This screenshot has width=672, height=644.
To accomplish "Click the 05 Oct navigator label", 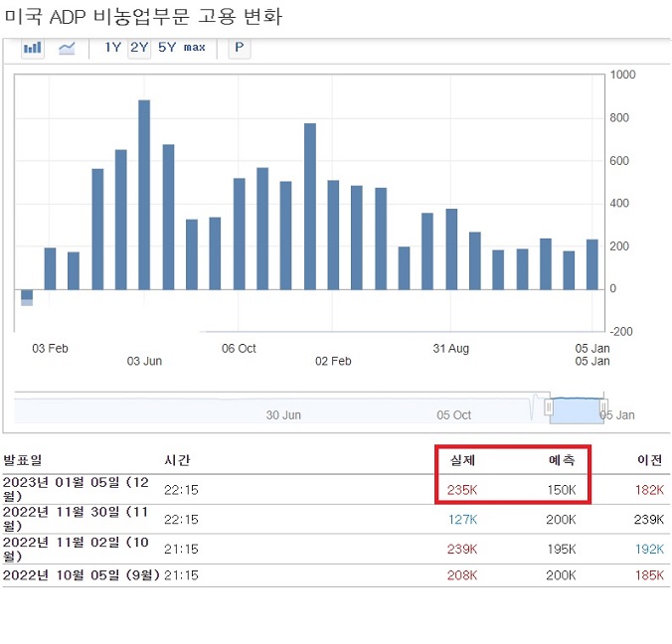I will [454, 415].
